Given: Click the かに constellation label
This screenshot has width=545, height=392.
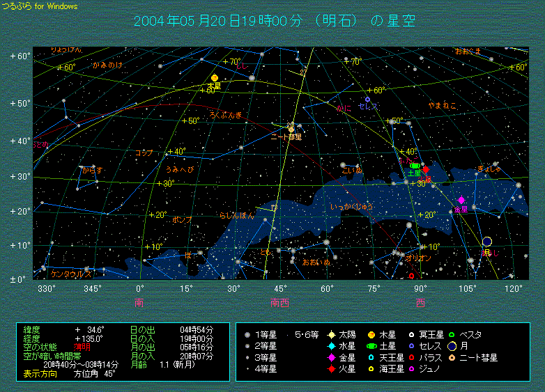Looking at the screenshot, I should click(x=344, y=109).
